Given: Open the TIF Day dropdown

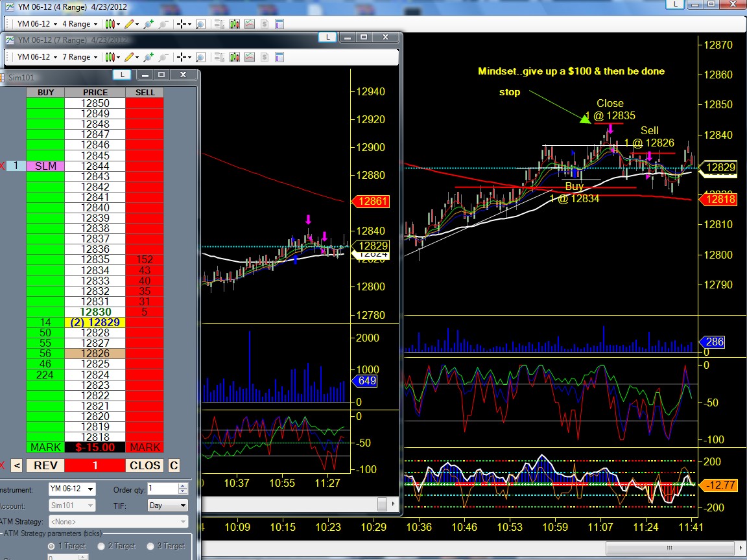Looking at the screenshot, I should 182,506.
